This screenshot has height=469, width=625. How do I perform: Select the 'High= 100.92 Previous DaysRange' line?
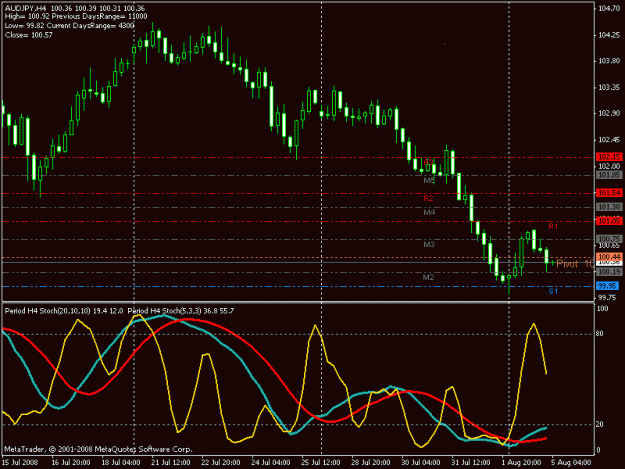[x=76, y=16]
